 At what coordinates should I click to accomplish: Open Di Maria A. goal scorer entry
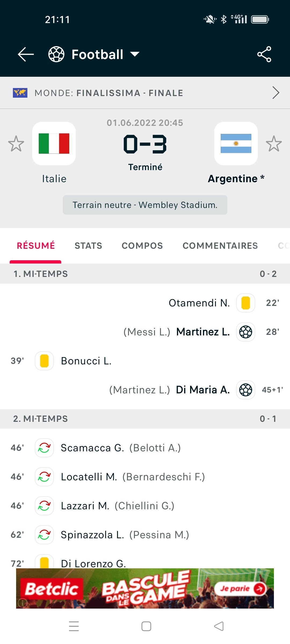coord(203,390)
